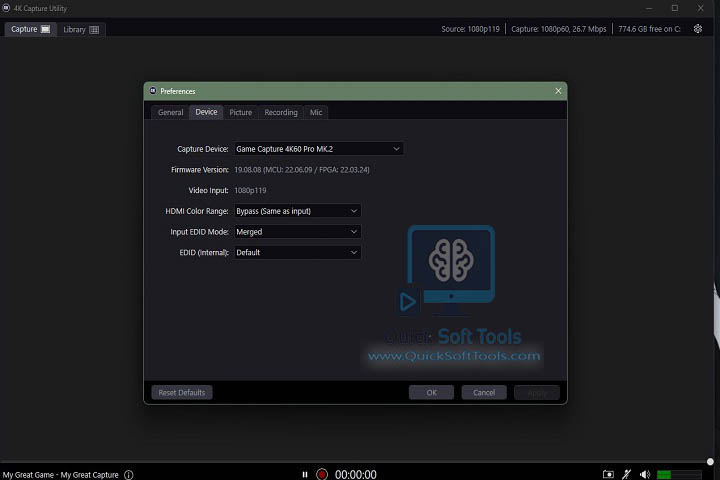Screen dimensions: 720x480
Task: Switch to the Mic tab
Action: pos(316,112)
